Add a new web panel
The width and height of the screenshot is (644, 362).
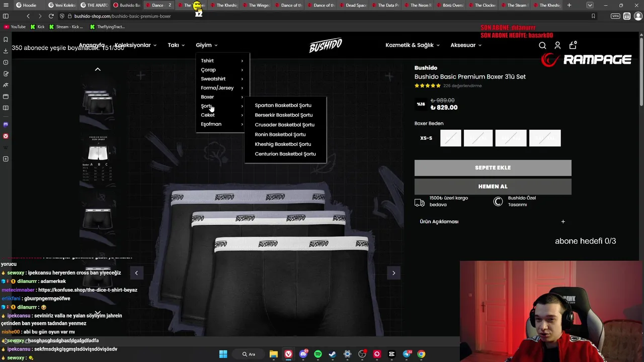(6, 159)
